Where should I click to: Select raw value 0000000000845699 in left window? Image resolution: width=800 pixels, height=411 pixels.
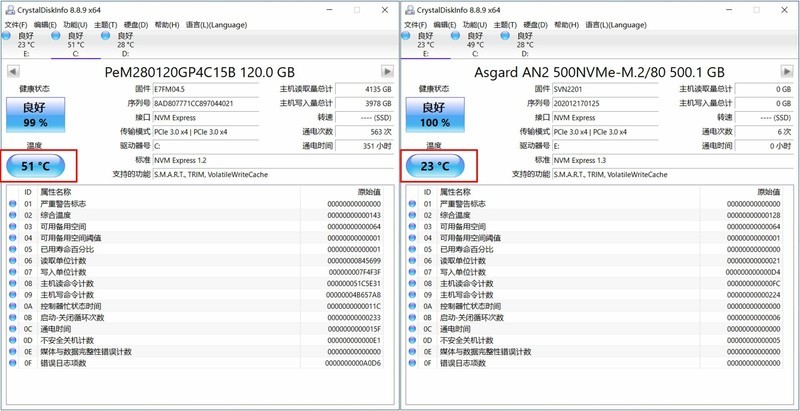point(354,261)
